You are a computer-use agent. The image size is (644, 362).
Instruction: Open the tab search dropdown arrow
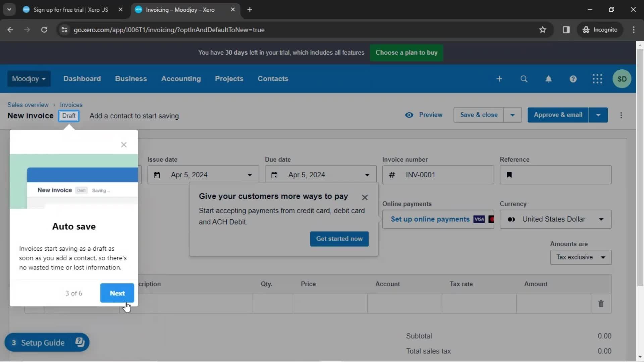click(9, 10)
